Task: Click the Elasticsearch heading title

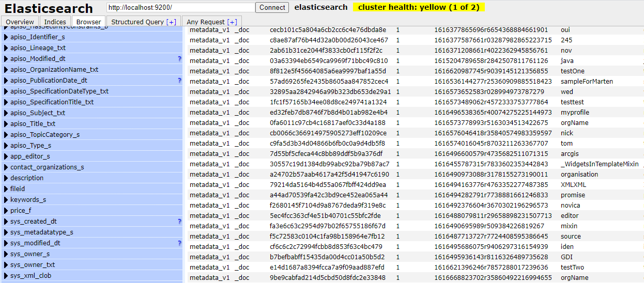Action: [x=49, y=8]
